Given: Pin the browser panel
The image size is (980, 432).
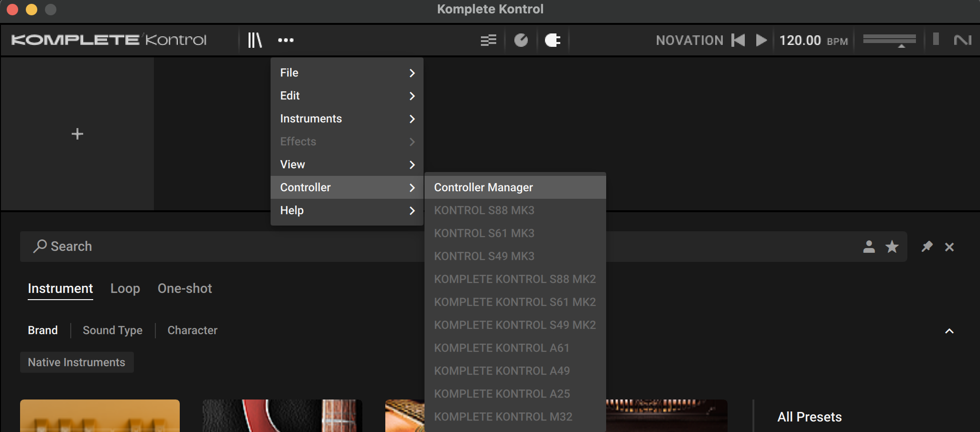Looking at the screenshot, I should click(927, 247).
